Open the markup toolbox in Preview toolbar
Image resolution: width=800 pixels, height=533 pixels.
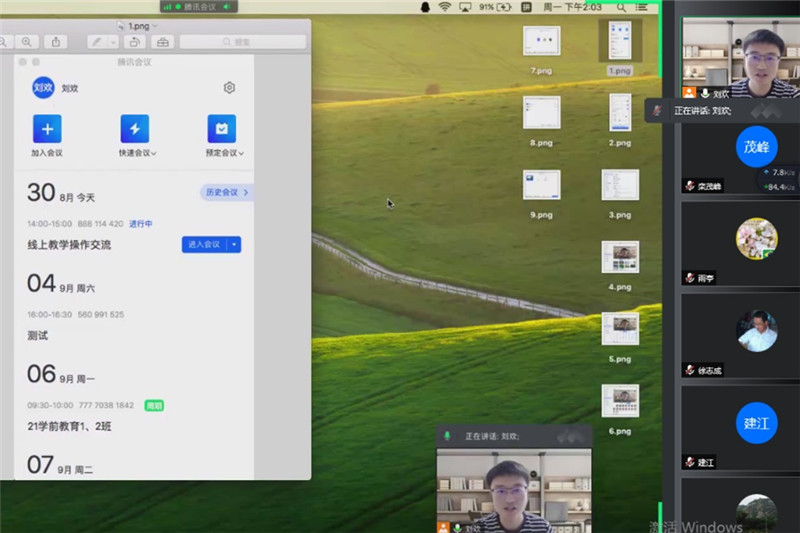[x=163, y=42]
